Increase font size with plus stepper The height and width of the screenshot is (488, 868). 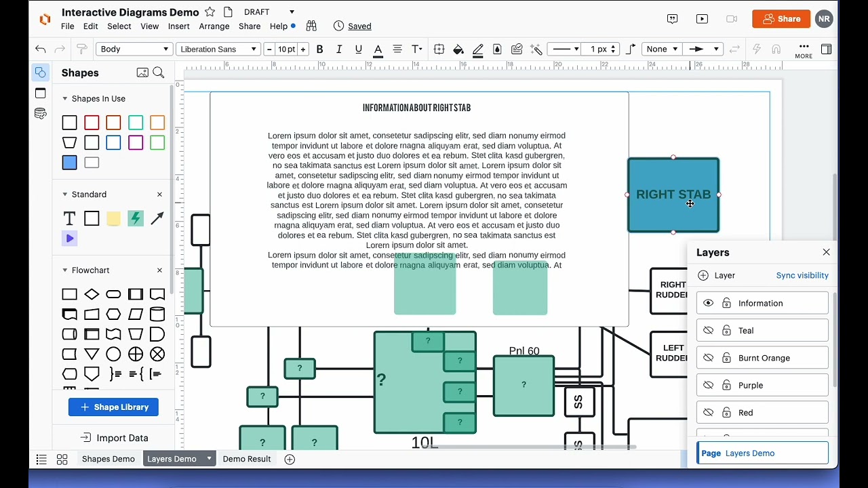(x=303, y=49)
